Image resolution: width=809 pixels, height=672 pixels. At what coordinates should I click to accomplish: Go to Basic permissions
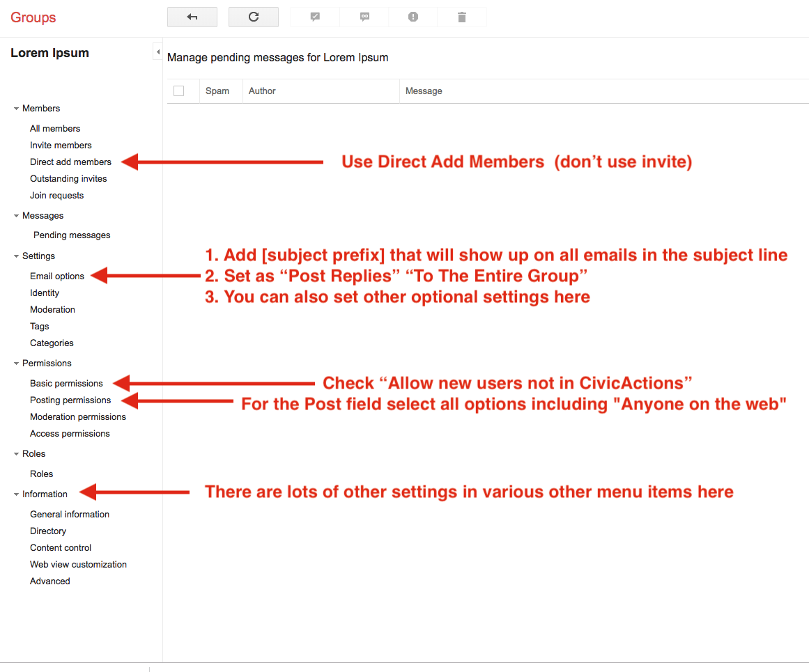(x=66, y=384)
